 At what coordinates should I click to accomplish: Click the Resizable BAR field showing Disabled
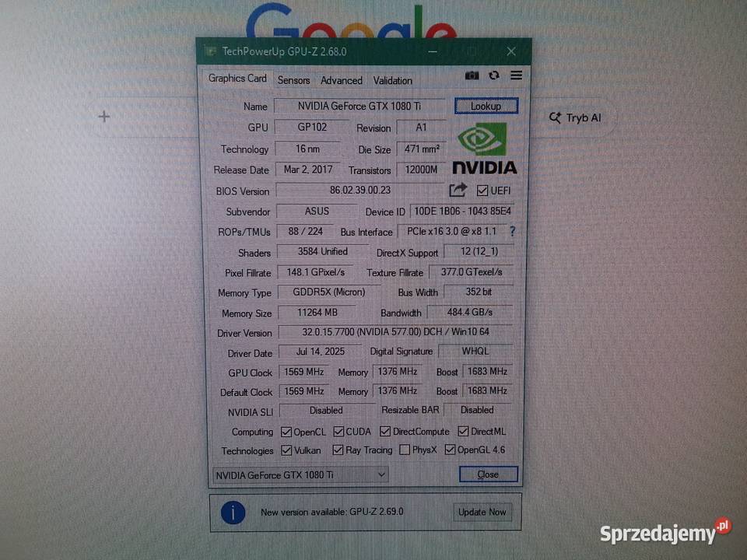(x=477, y=410)
